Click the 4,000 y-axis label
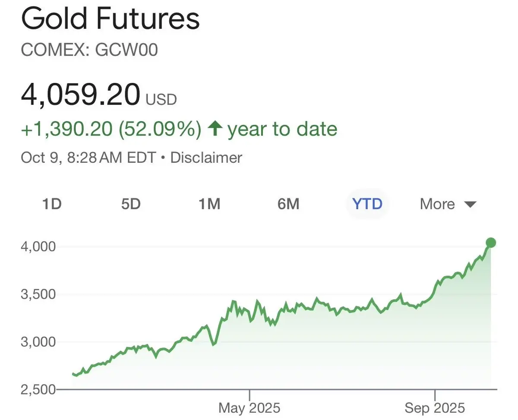518x420 pixels. tap(39, 247)
